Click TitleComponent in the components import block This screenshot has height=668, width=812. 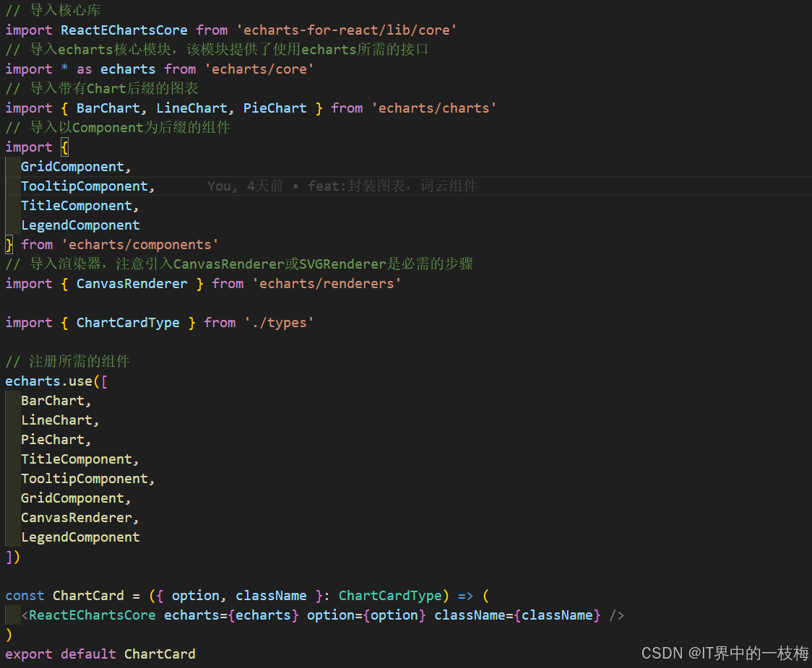pos(77,206)
